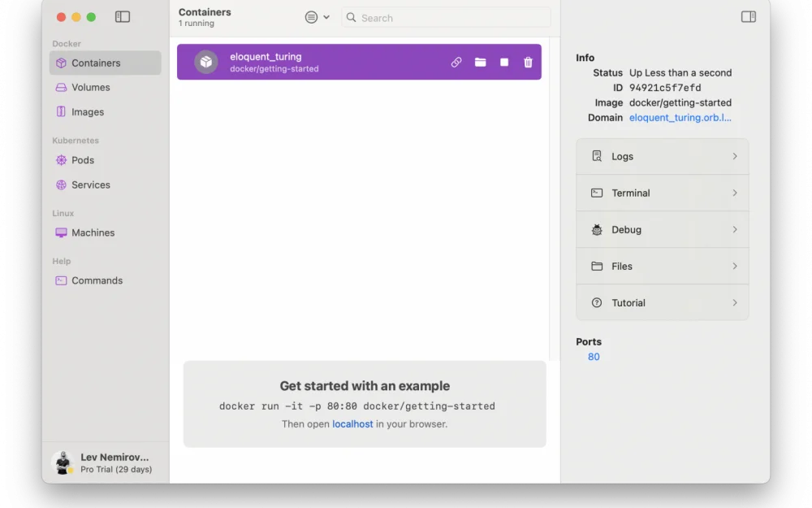The width and height of the screenshot is (812, 508).
Task: Toggle the left sidebar visibility
Action: (x=123, y=17)
